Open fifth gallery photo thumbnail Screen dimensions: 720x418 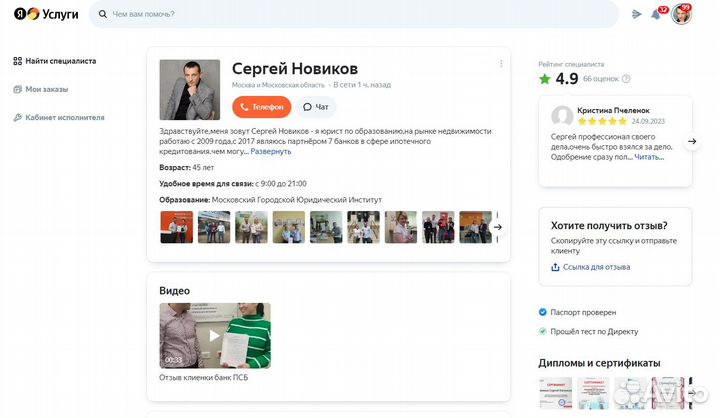(x=326, y=227)
